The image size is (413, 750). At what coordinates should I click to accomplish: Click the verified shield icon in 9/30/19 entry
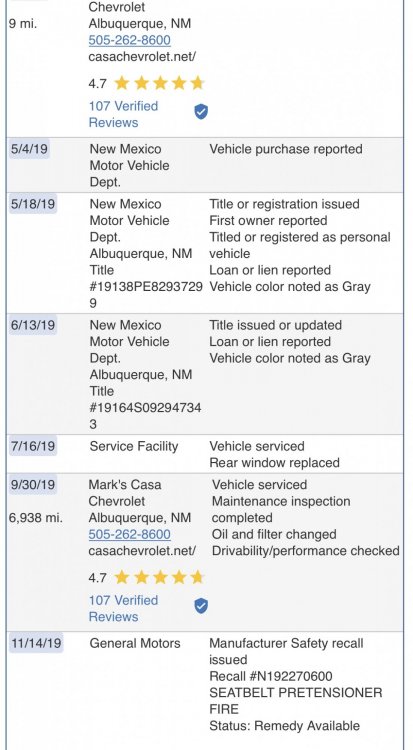pyautogui.click(x=201, y=606)
